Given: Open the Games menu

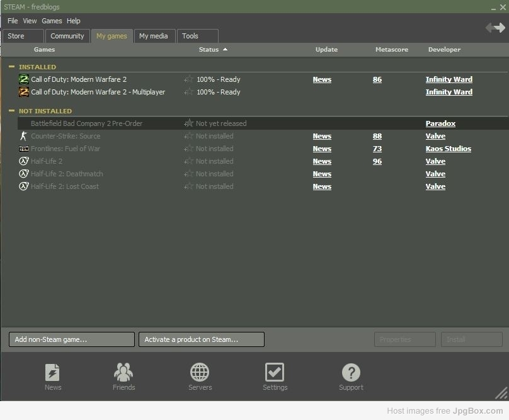Looking at the screenshot, I should tap(52, 21).
